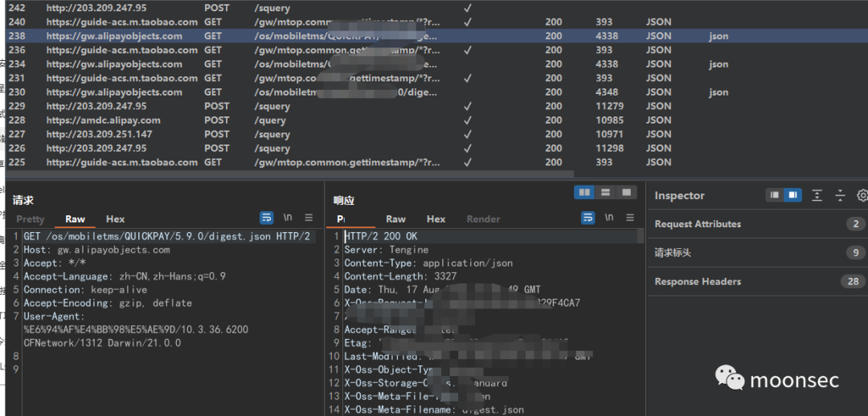The image size is (868, 416).
Task: Select history row 236 guide-acs.m.taobao.com
Action: (436, 50)
